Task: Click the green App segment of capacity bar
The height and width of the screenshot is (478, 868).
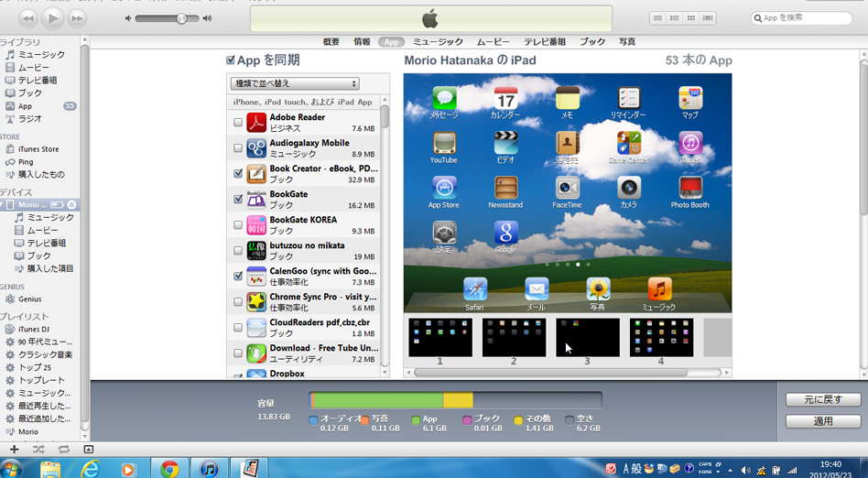Action: 379,400
